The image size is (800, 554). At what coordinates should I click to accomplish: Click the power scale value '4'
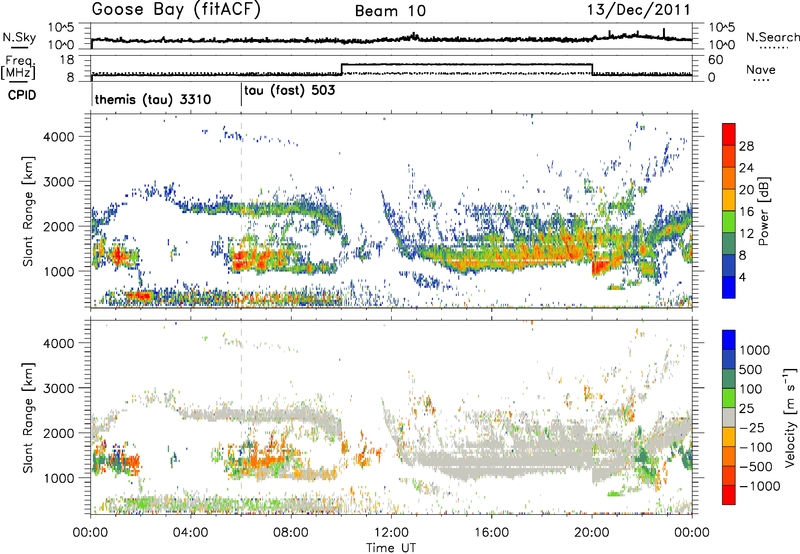click(742, 277)
